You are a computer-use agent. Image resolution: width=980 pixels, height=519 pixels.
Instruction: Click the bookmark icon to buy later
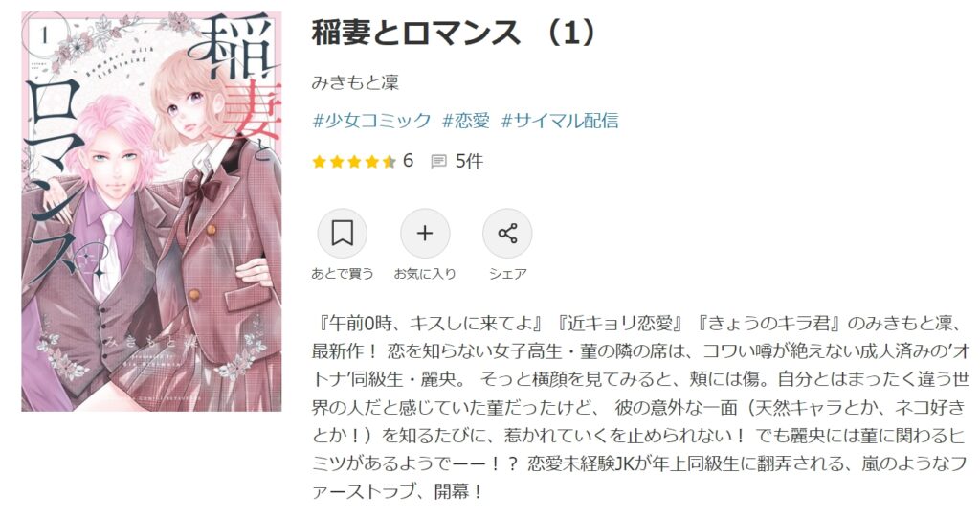coord(342,234)
